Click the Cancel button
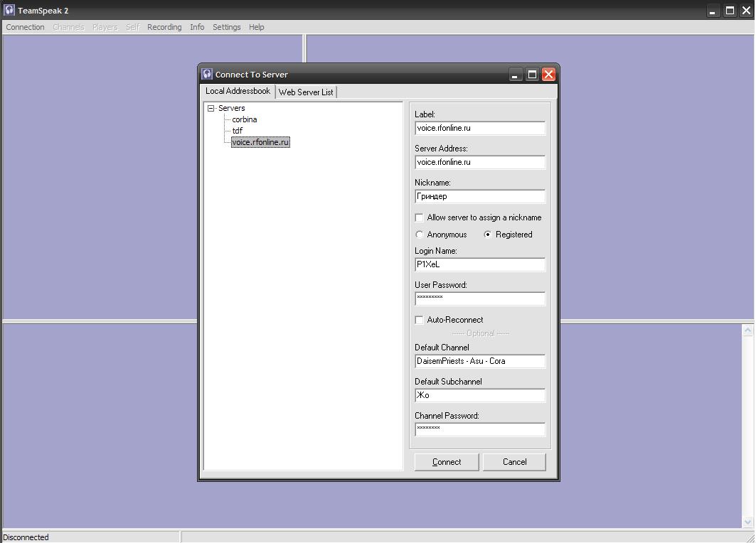Screen dimensions: 756x543 [x=514, y=462]
